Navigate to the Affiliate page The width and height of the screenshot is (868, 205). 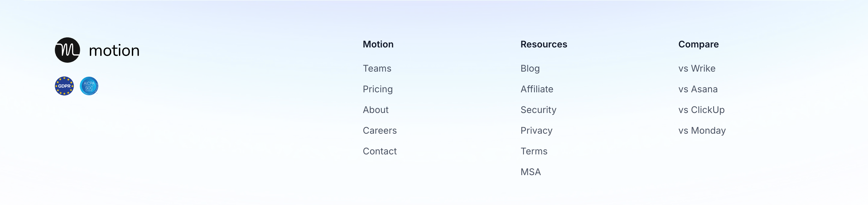coord(537,89)
